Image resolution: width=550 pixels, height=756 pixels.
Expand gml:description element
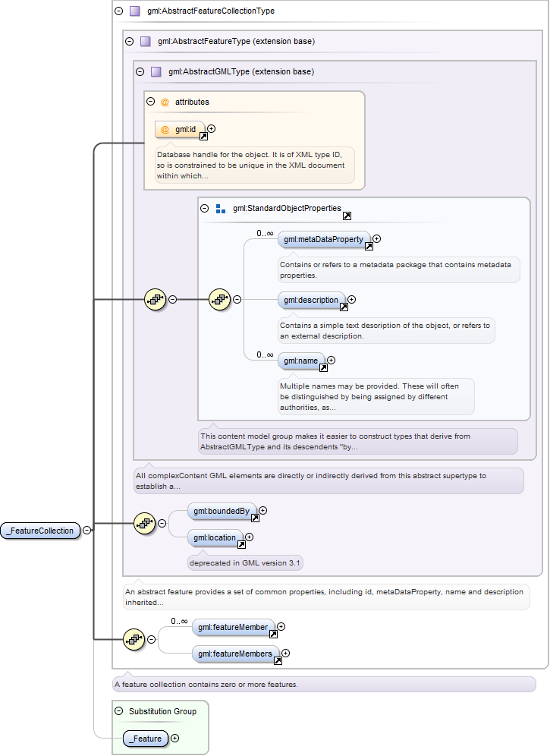click(352, 299)
